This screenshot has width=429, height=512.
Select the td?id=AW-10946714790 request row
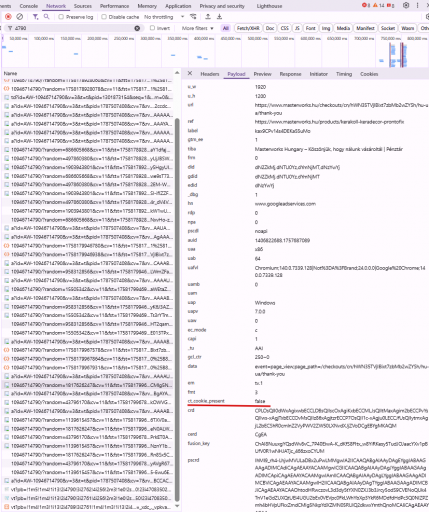tap(88, 98)
